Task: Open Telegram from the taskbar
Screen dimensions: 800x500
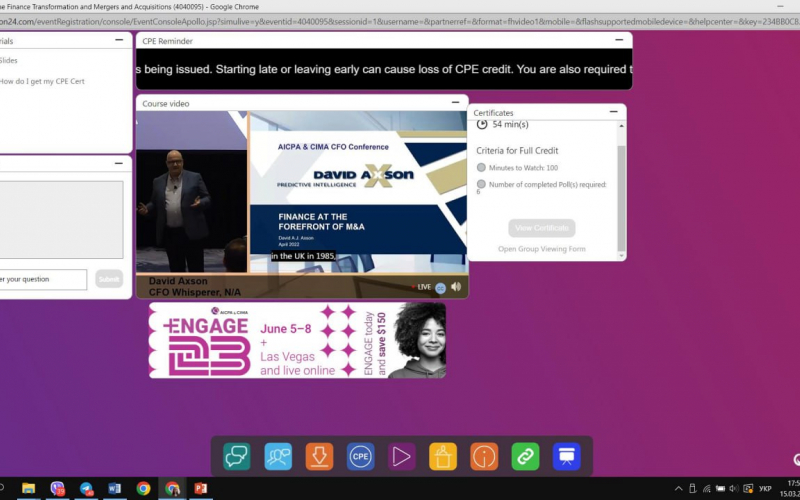Action: click(x=86, y=488)
